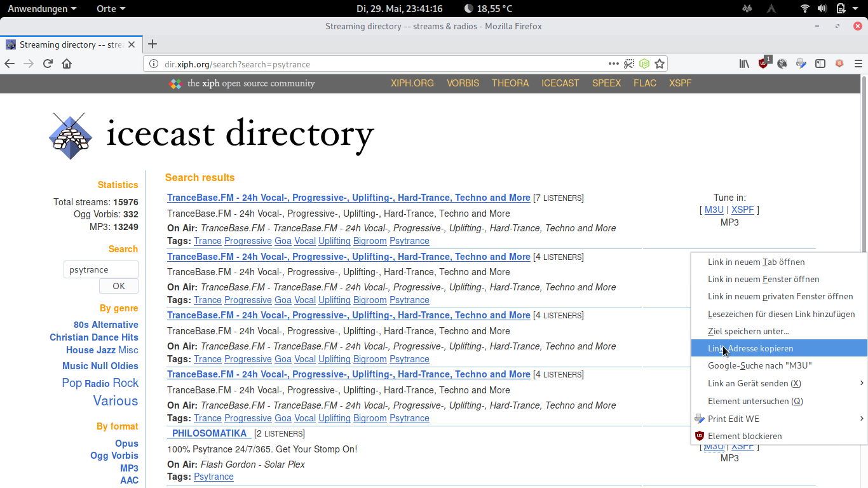
Task: Select Lesezeichen für diesen Link hinzufügen
Action: [x=778, y=314]
